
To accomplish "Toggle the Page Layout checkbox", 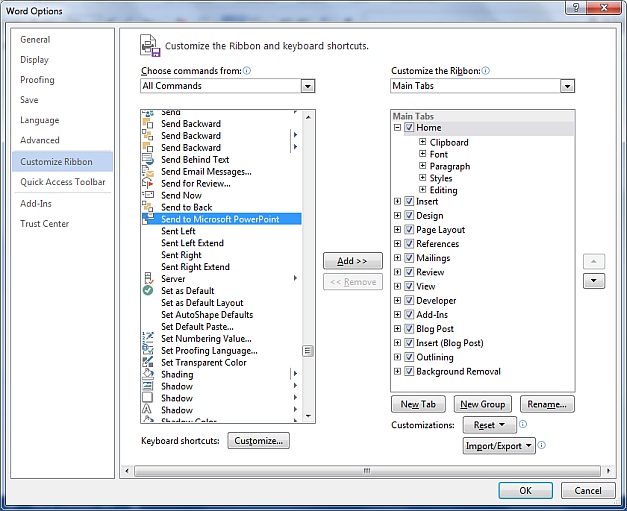I will [x=409, y=230].
